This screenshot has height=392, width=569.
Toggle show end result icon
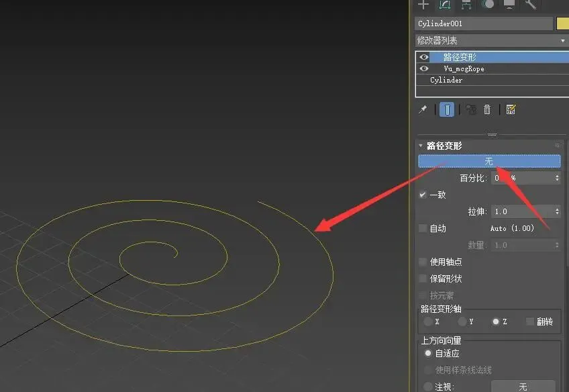[x=447, y=109]
